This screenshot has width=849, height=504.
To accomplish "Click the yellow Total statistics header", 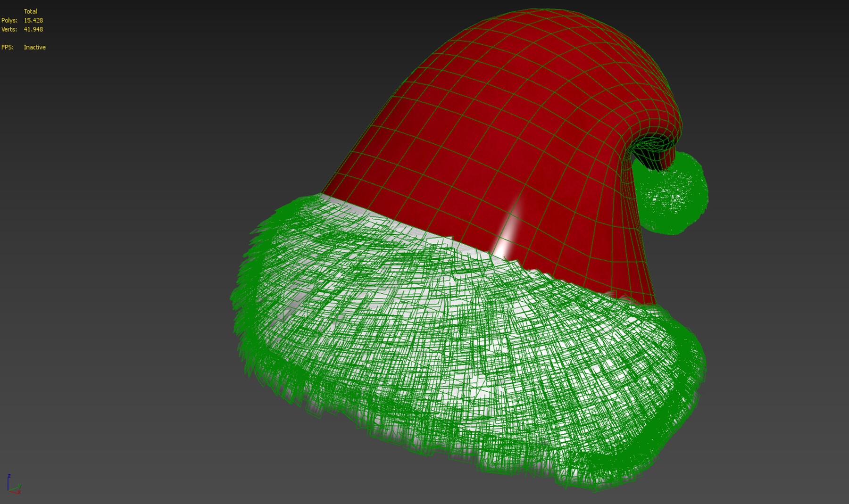I will pyautogui.click(x=31, y=11).
